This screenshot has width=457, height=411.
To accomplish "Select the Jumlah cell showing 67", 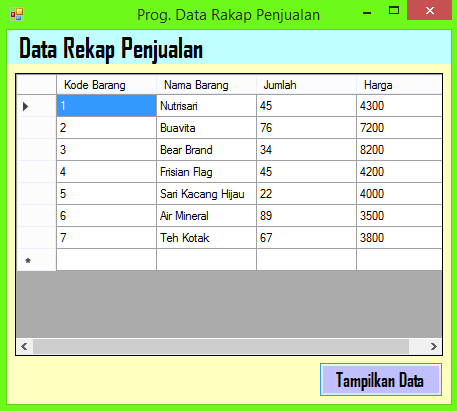I will pos(306,238).
